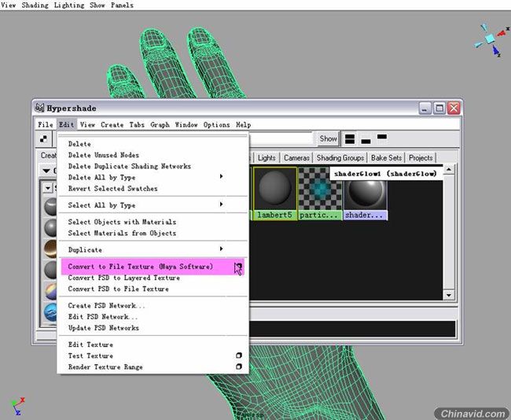The height and width of the screenshot is (420, 511).
Task: Click the view axis indicator icon
Action: click(489, 38)
